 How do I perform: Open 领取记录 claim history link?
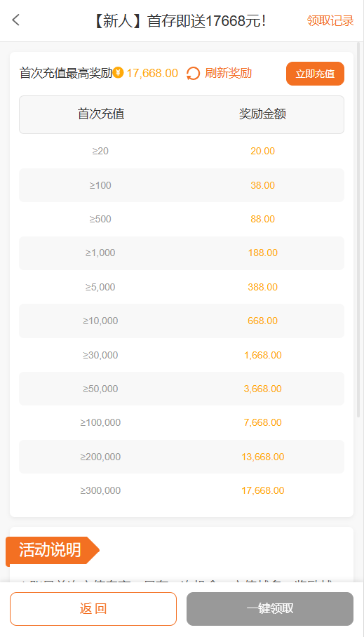tap(330, 21)
